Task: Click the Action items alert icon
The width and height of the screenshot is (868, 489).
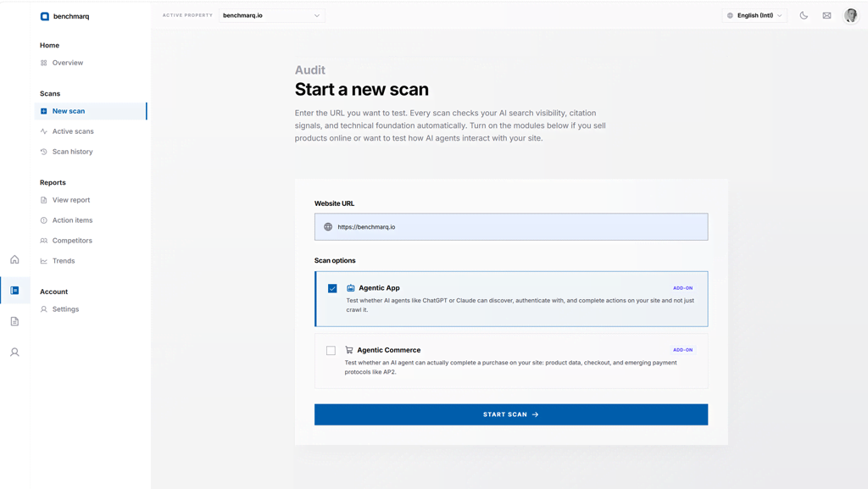Action: [x=44, y=220]
